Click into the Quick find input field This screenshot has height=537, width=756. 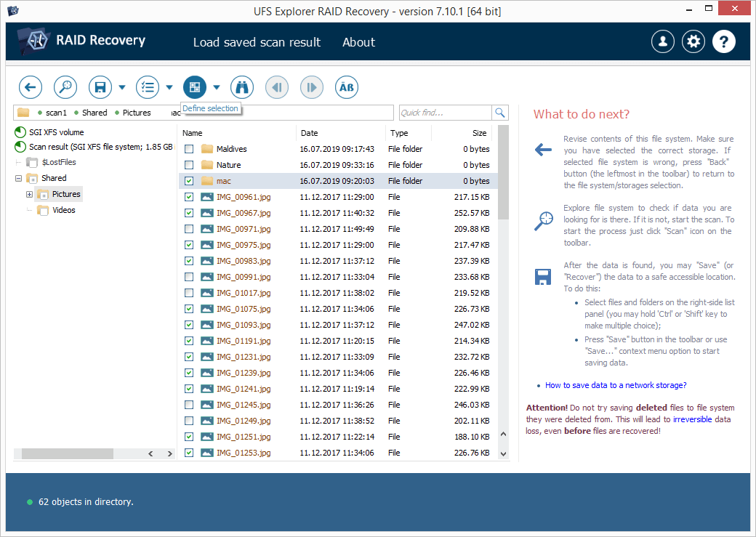[x=446, y=113]
